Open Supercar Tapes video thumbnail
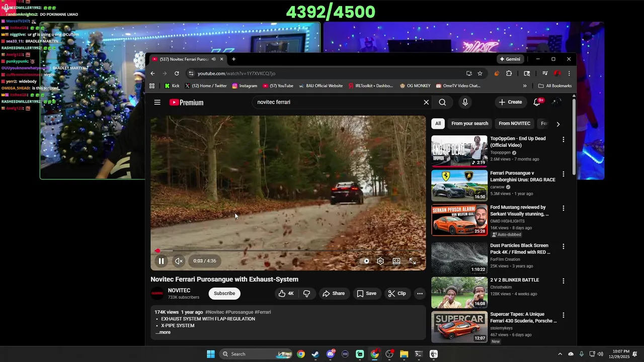The image size is (644, 362). 459,327
